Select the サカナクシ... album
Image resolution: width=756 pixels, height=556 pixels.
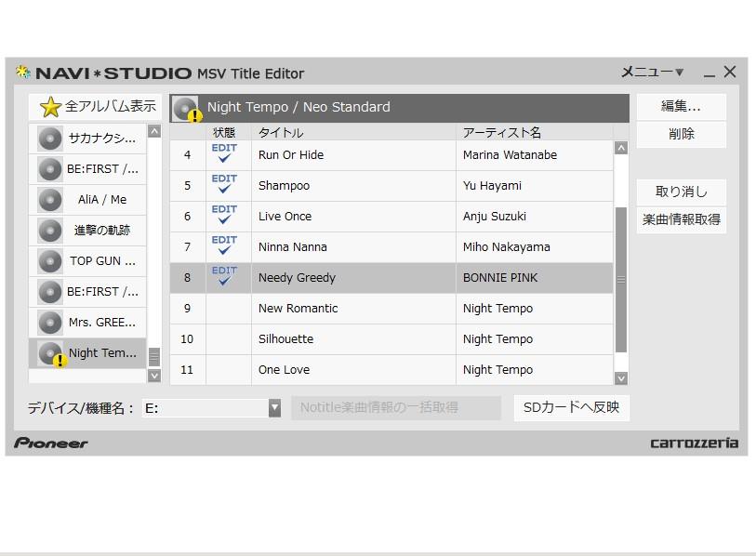[x=87, y=139]
